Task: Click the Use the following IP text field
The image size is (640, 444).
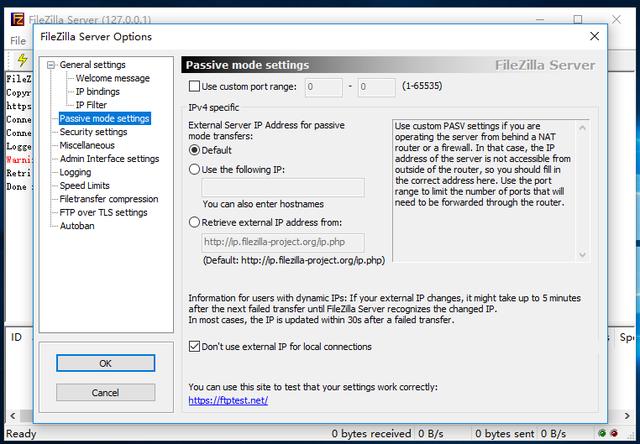Action: (283, 188)
